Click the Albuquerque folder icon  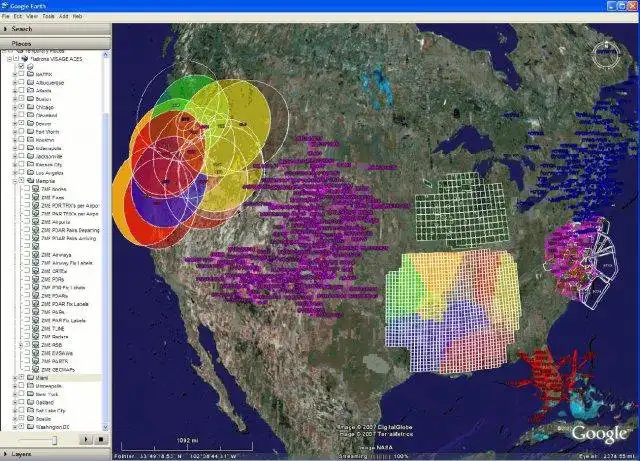point(31,82)
